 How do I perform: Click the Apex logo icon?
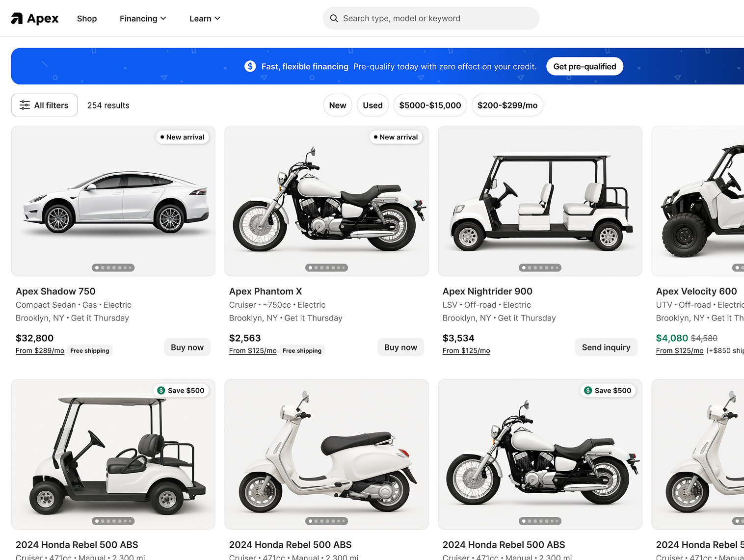click(x=17, y=18)
